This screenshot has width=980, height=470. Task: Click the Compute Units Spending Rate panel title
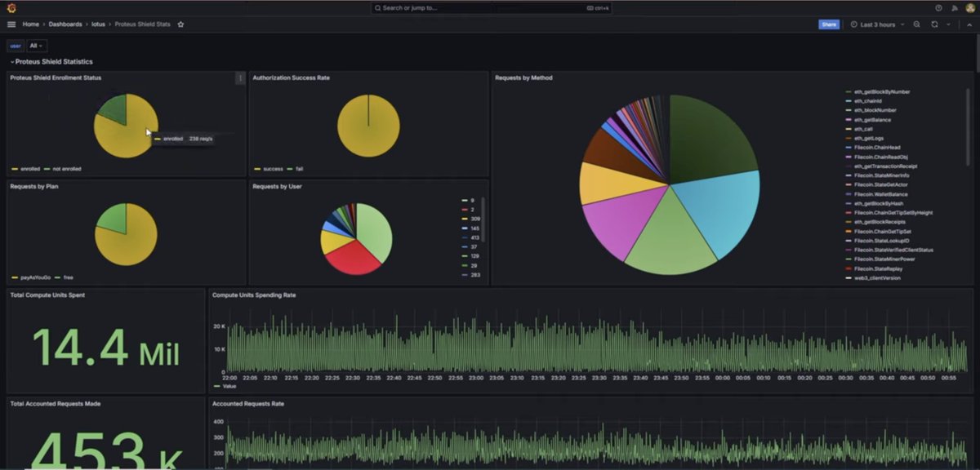[254, 295]
